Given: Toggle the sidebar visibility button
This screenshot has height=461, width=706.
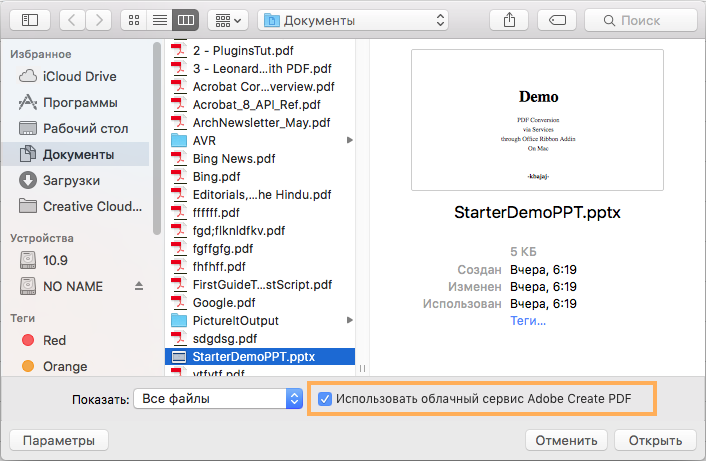Looking at the screenshot, I should [30, 20].
